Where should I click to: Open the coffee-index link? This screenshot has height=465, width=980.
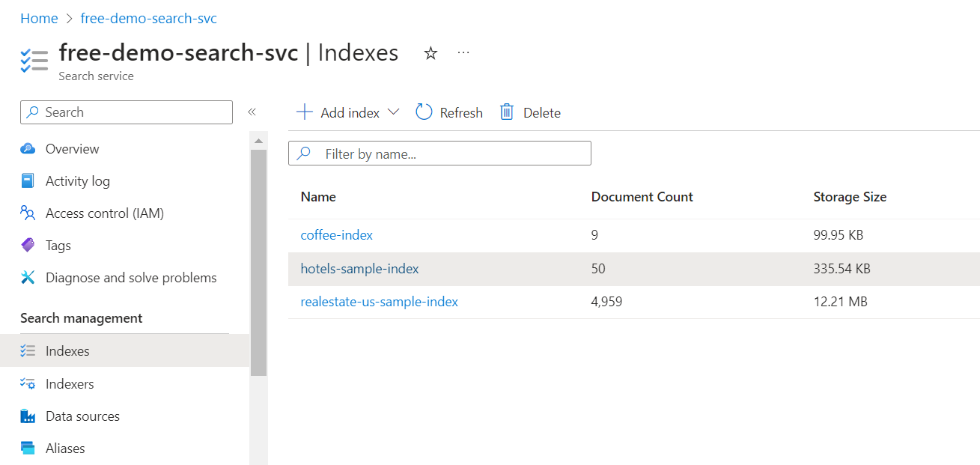(x=336, y=235)
